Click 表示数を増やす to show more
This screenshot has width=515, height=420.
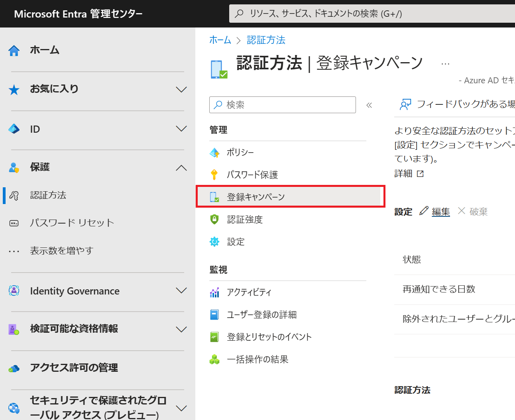[x=62, y=251]
